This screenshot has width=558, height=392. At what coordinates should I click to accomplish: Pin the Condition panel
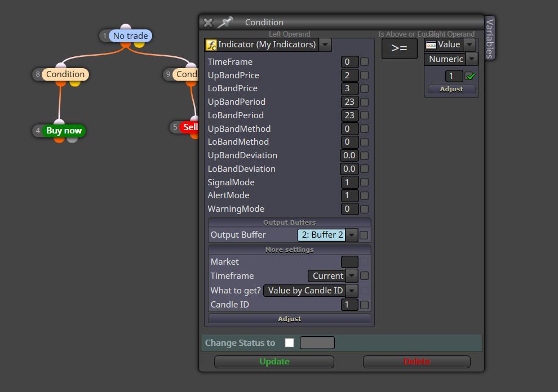point(225,23)
